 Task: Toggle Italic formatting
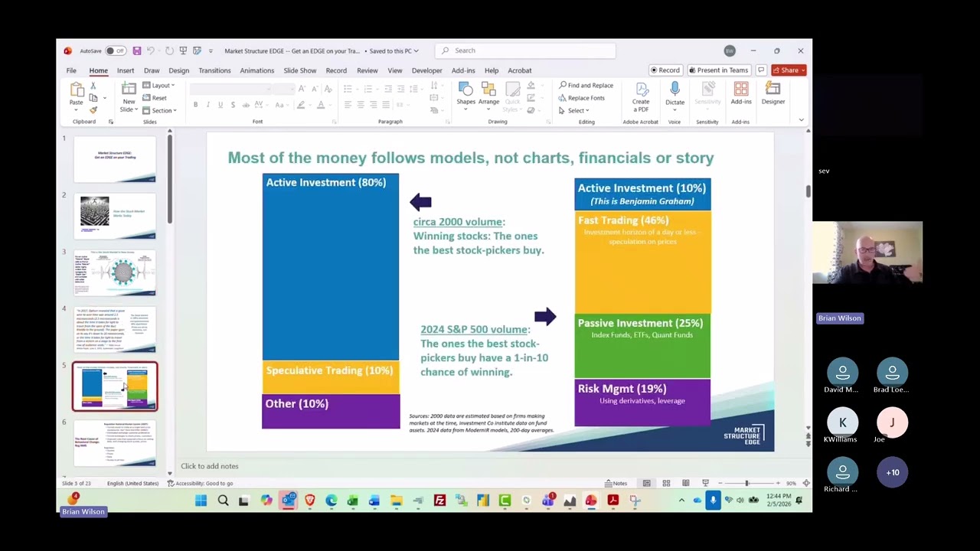pyautogui.click(x=207, y=105)
